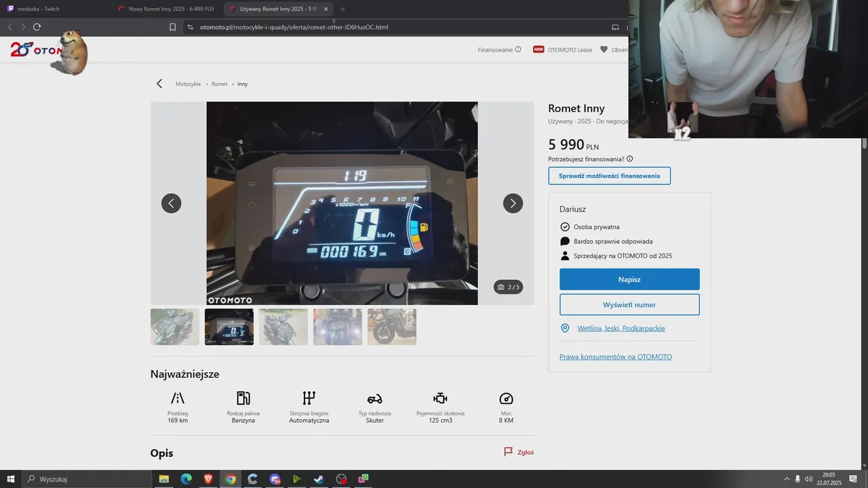
Task: Select fifth thumbnail showing rear wheel
Action: [392, 327]
